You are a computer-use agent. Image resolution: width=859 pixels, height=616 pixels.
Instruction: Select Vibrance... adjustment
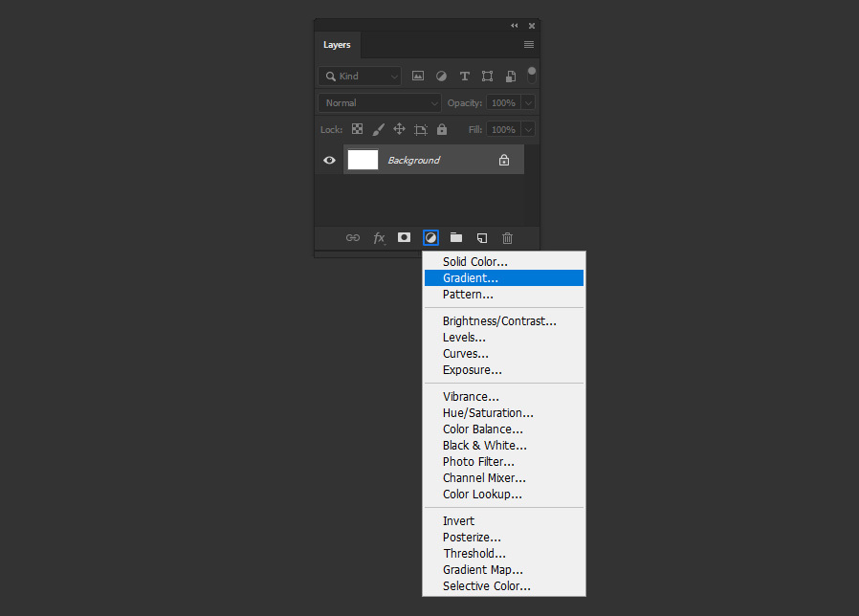pos(504,397)
